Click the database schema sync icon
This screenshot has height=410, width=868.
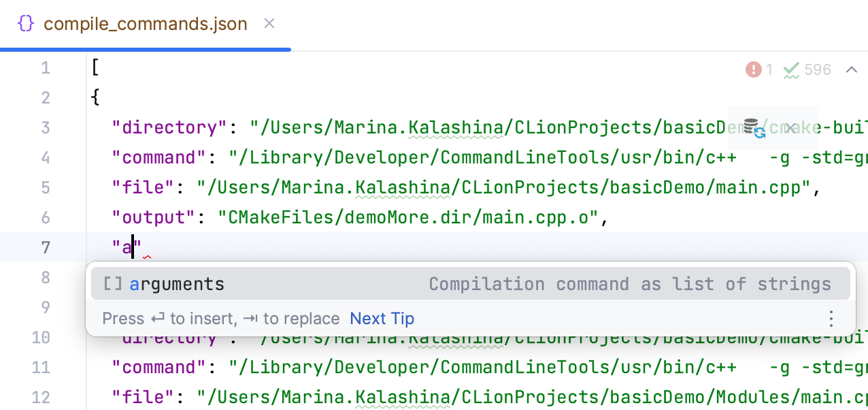click(x=752, y=127)
